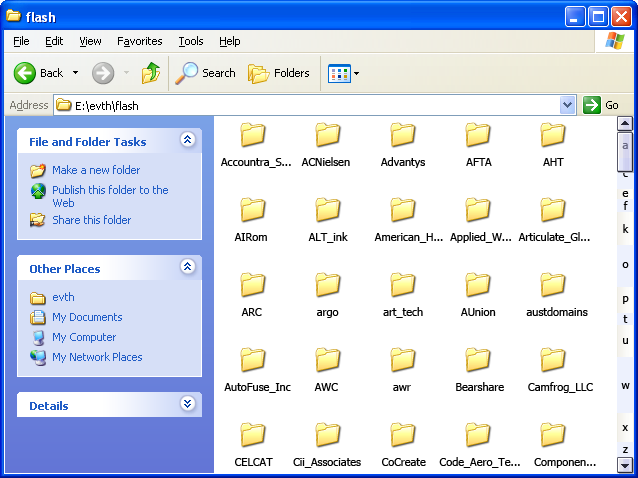Select the AFTA folder icon
Image resolution: width=638 pixels, height=478 pixels.
pyautogui.click(x=478, y=134)
